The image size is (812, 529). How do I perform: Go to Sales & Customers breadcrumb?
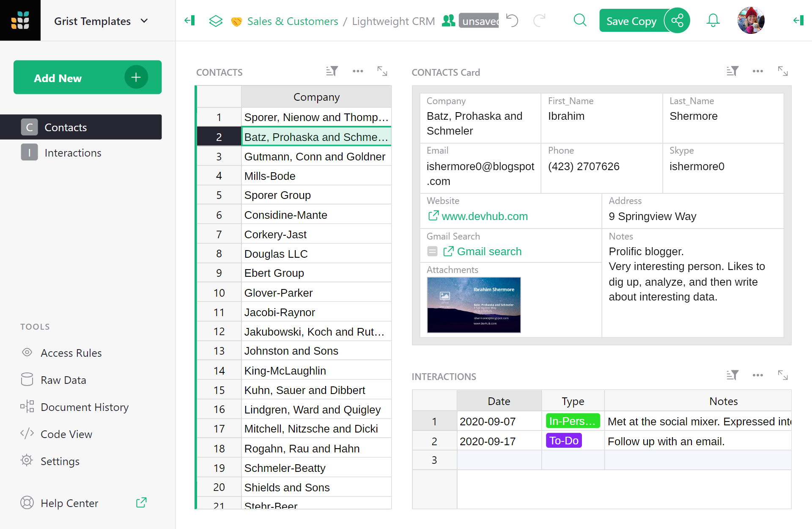pyautogui.click(x=293, y=21)
